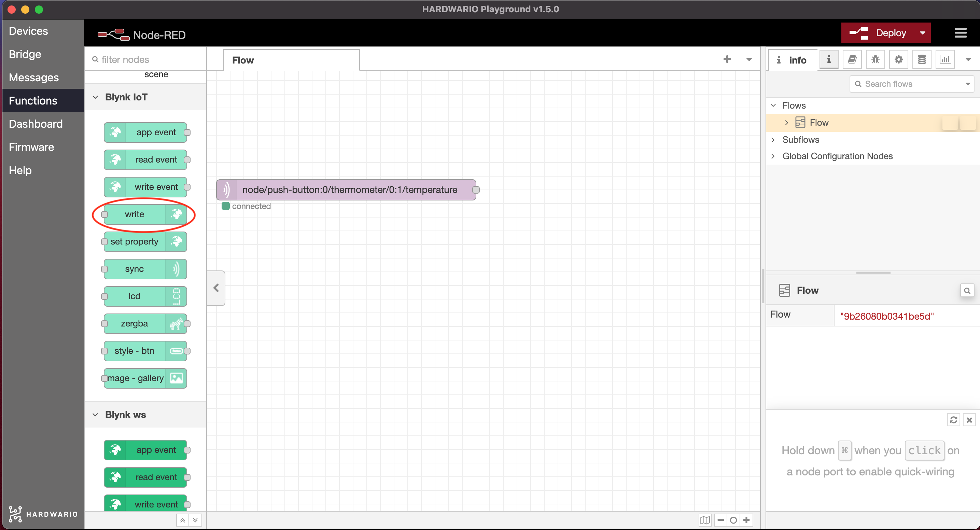Select the Blynk ws write event node
Viewport: 980px width, 530px height.
(x=146, y=504)
